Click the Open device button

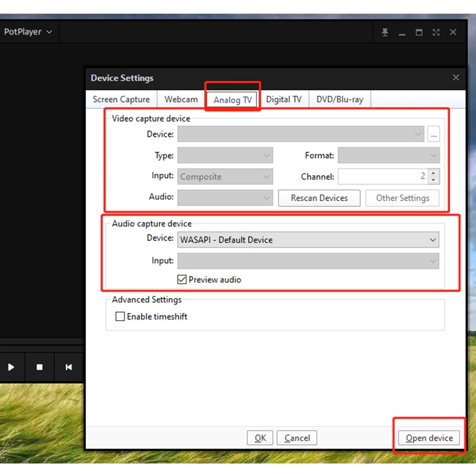tap(429, 438)
